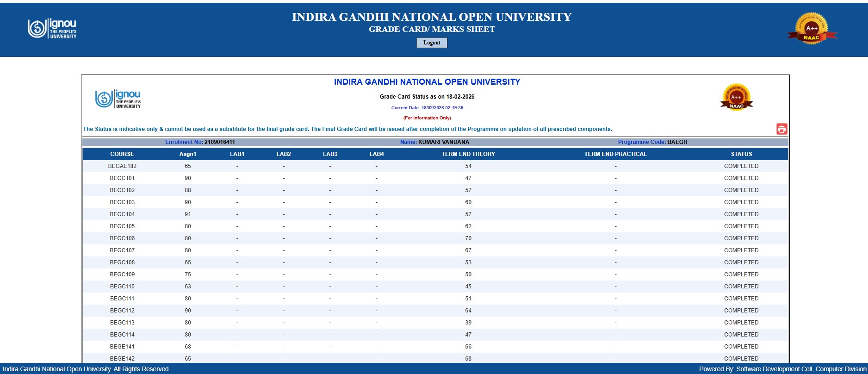Select the Asgn1 column header

[188, 154]
